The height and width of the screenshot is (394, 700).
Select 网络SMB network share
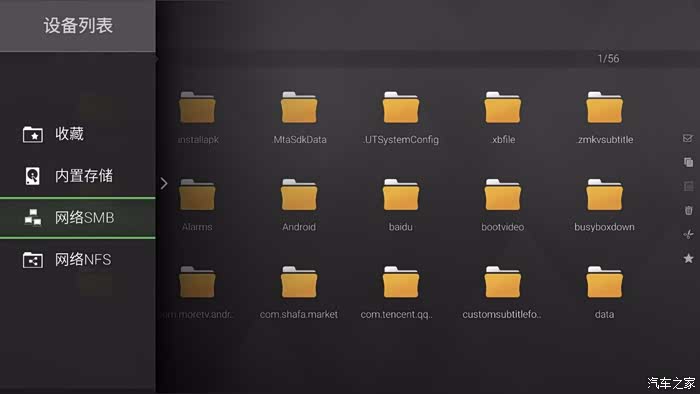click(x=78, y=218)
